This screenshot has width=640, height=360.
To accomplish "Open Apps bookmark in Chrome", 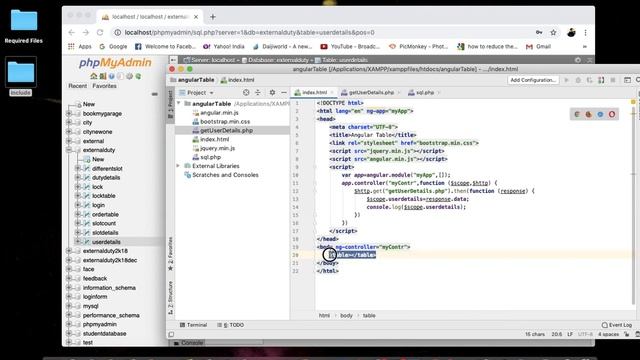I will click(x=80, y=47).
